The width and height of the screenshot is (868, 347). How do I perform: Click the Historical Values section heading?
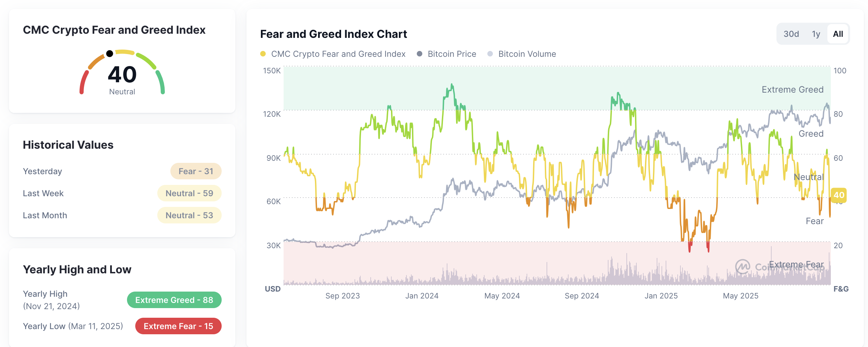pyautogui.click(x=68, y=145)
